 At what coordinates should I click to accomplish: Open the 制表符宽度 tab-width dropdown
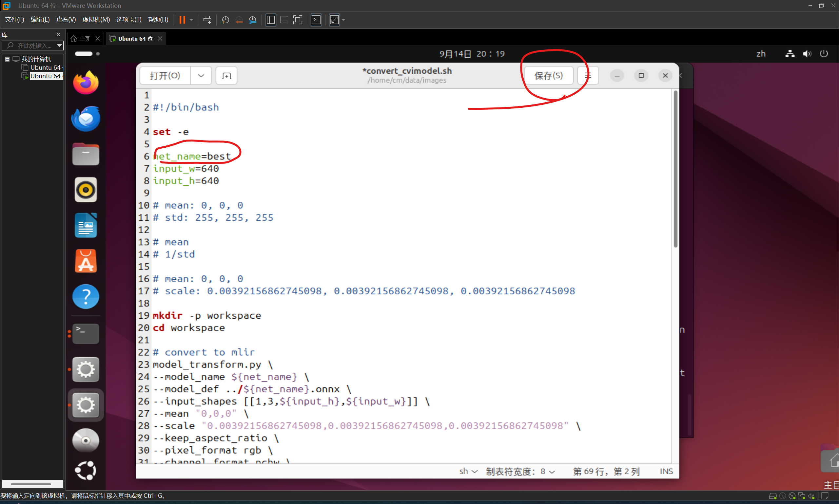point(520,471)
